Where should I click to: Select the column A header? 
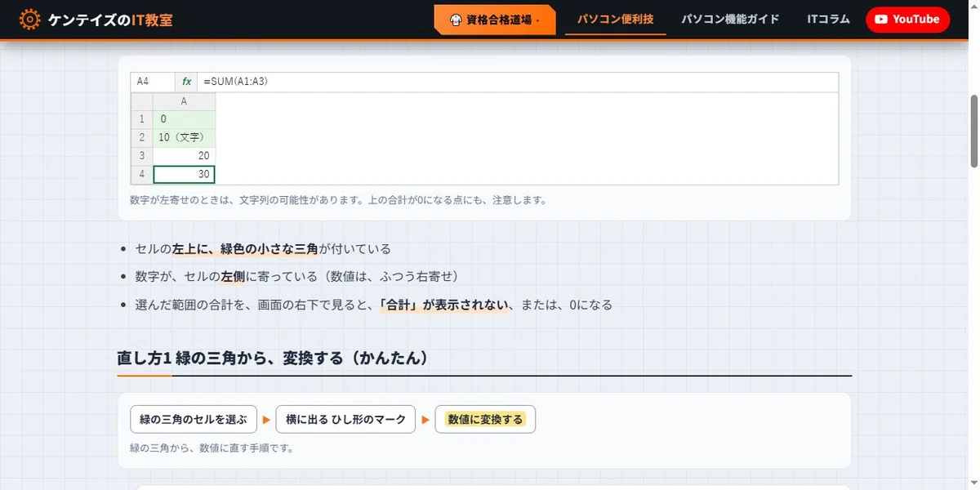point(184,101)
